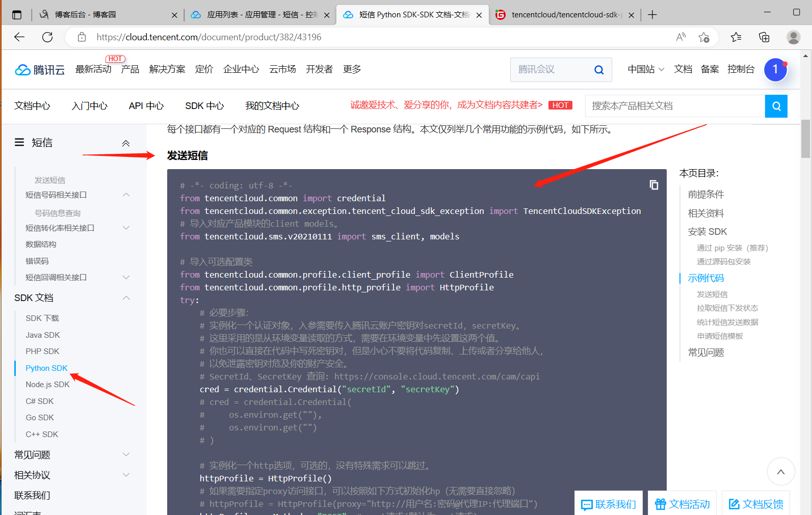Jump to 拉取短信下发状态 in page contents
The height and width of the screenshot is (515, 812).
[727, 308]
